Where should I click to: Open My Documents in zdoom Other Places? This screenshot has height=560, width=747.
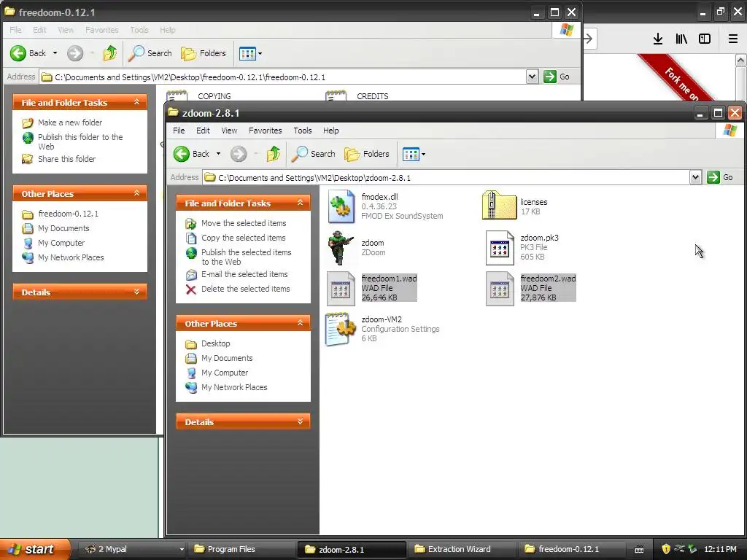(x=227, y=358)
